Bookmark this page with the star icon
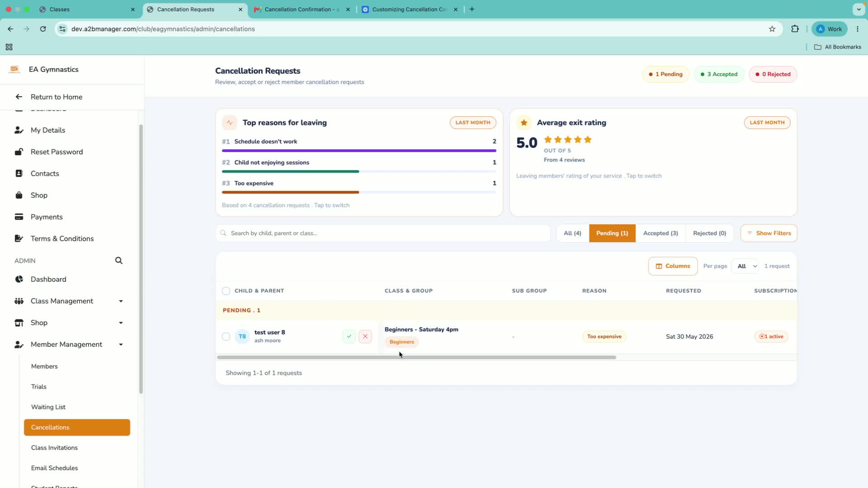The height and width of the screenshot is (488, 868). [x=772, y=29]
